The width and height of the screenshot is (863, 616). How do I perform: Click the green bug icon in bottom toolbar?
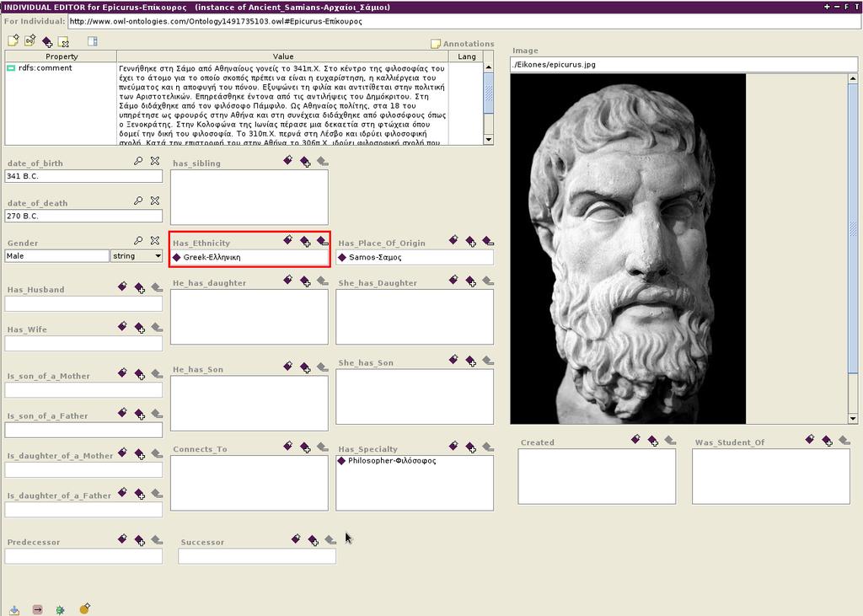point(60,609)
